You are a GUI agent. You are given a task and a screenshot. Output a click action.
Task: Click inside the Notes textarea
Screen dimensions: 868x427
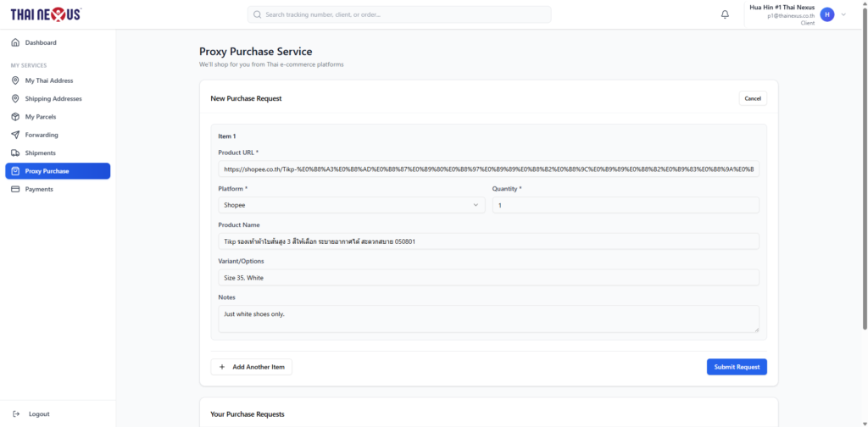[x=489, y=319]
